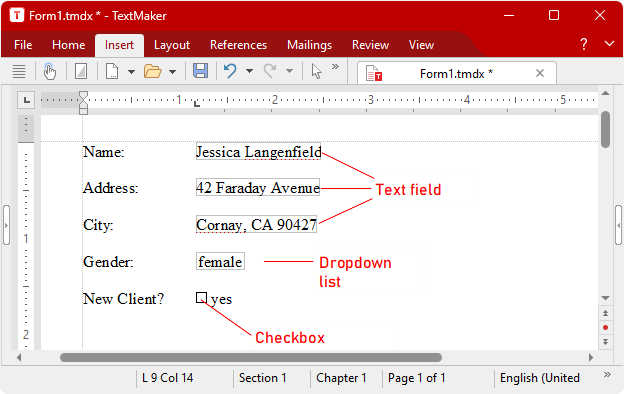The image size is (624, 394).
Task: Go to the Mailings ribbon tab
Action: click(309, 45)
